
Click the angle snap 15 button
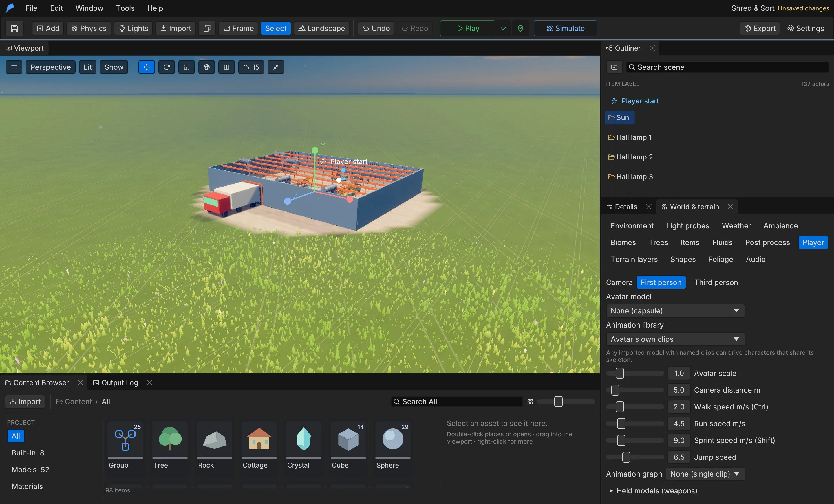[251, 67]
